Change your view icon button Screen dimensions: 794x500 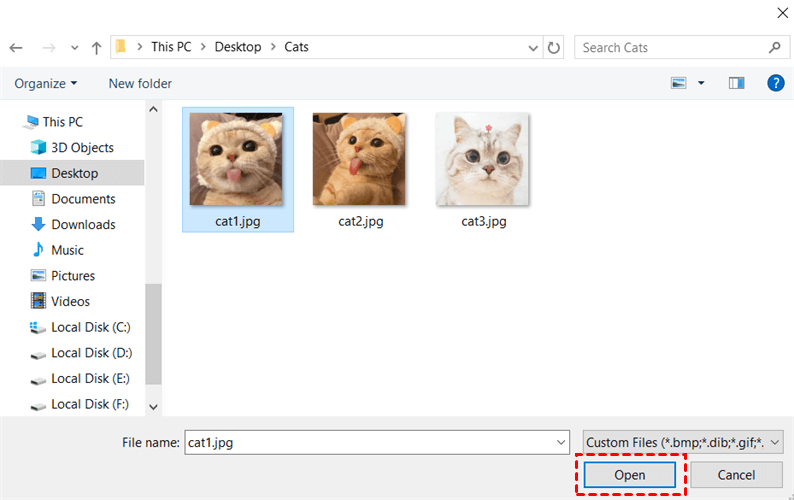tap(679, 83)
